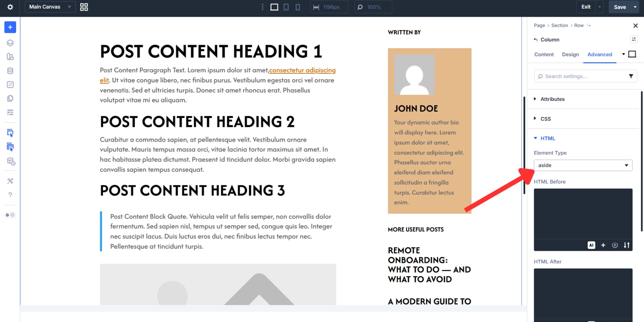Click the expand arrows icon in HTML Before toolbar
The image size is (644, 322).
[x=627, y=245]
